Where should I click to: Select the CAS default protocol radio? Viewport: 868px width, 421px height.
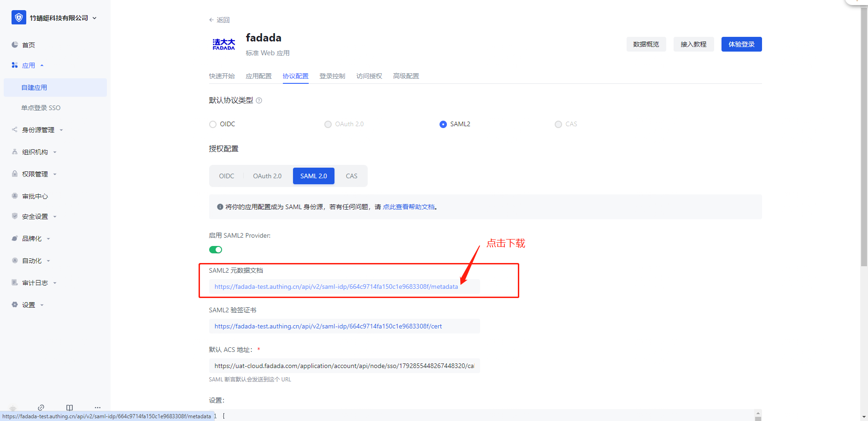pos(558,124)
